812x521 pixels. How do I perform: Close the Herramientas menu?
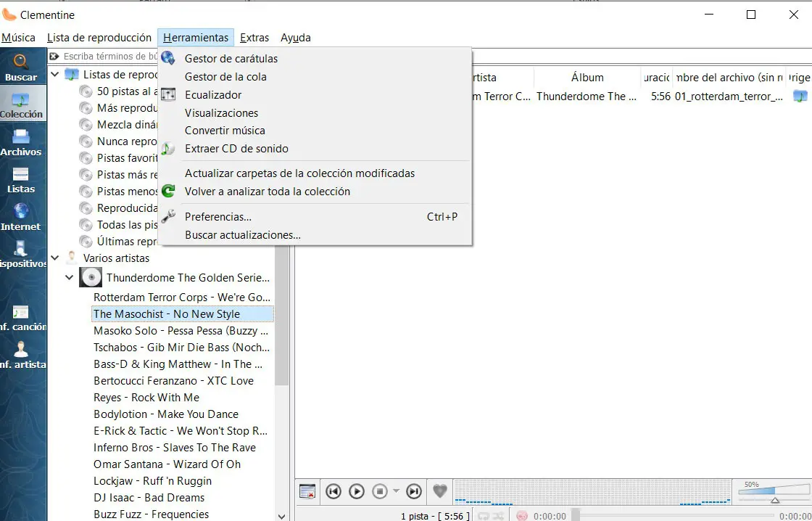[196, 38]
